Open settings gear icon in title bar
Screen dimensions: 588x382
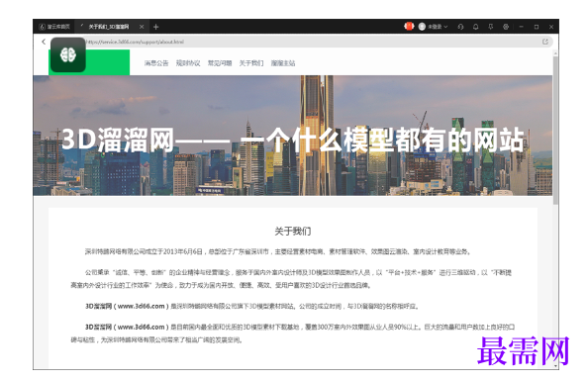(x=506, y=27)
